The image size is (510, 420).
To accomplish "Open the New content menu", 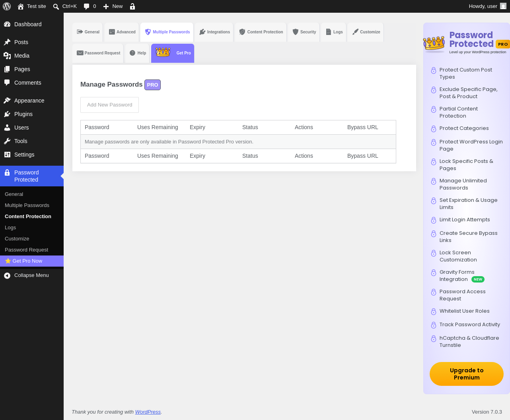I will [x=113, y=6].
